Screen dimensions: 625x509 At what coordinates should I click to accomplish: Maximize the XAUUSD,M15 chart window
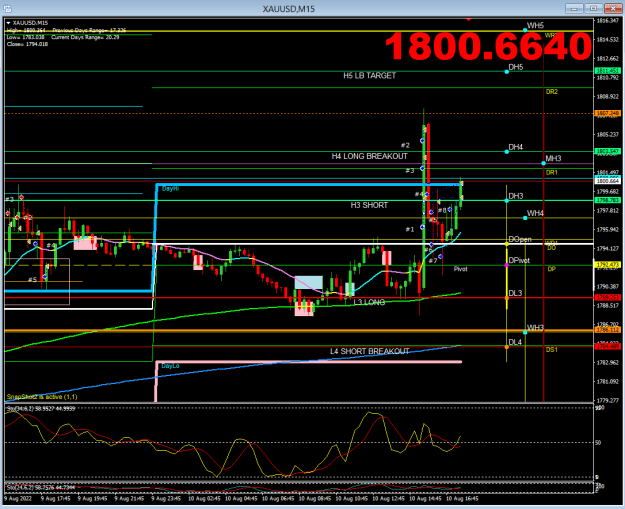pos(594,8)
